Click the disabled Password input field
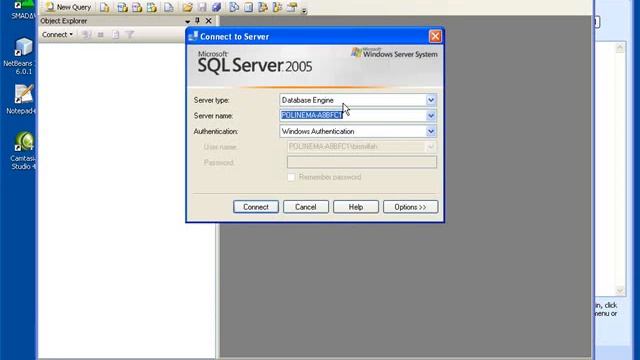The height and width of the screenshot is (360, 640). tap(362, 162)
